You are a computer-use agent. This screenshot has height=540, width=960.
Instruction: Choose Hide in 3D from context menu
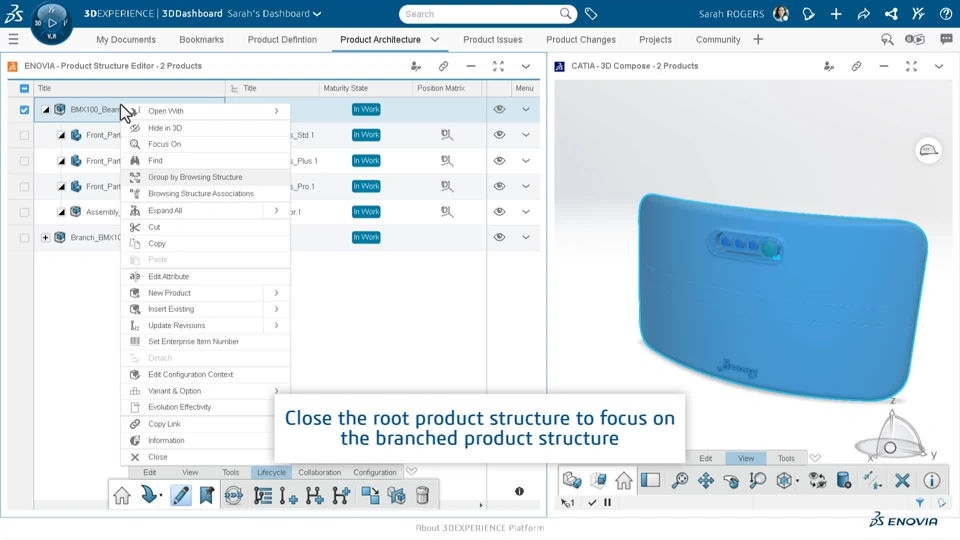205,128
